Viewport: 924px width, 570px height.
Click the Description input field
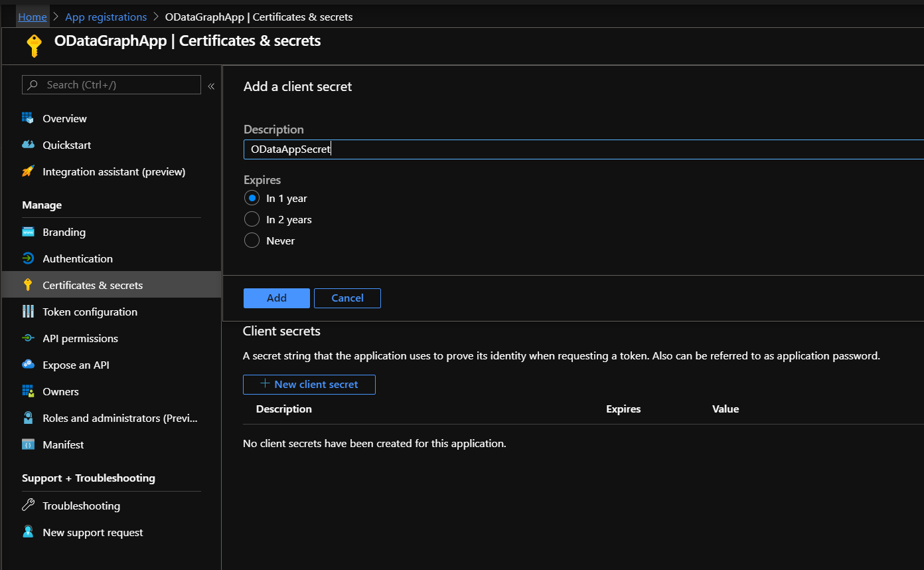tap(583, 149)
